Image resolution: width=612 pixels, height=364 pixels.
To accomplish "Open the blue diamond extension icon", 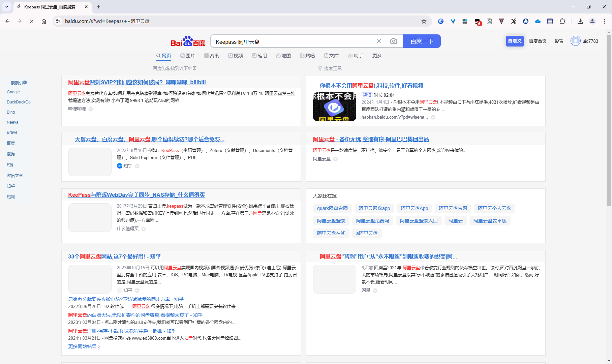I will (453, 21).
